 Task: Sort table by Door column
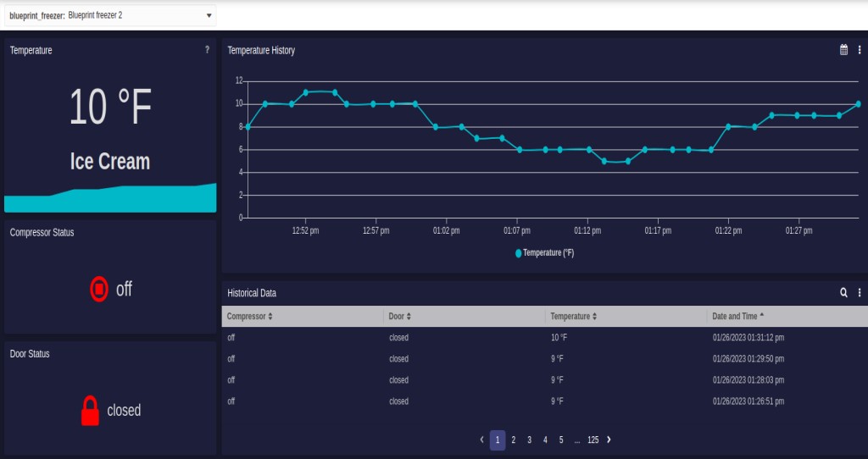point(399,316)
